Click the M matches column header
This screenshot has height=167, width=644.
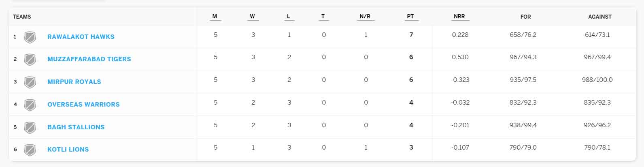(215, 17)
